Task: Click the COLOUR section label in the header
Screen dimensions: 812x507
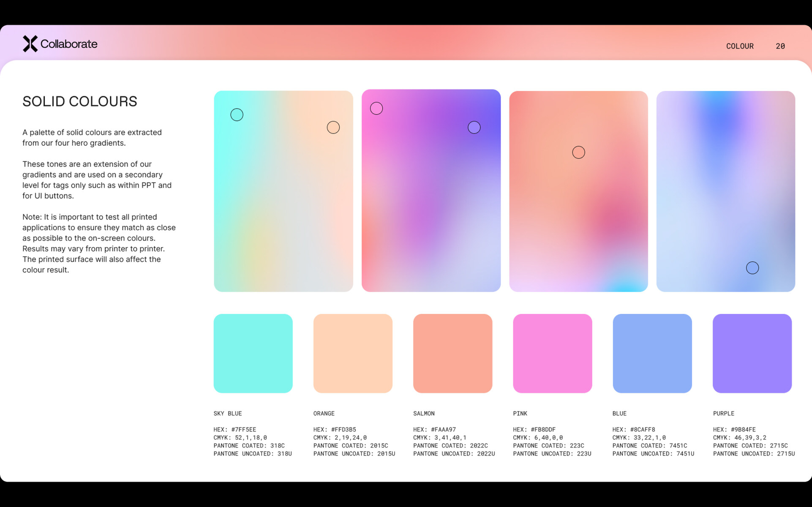Action: 740,46
